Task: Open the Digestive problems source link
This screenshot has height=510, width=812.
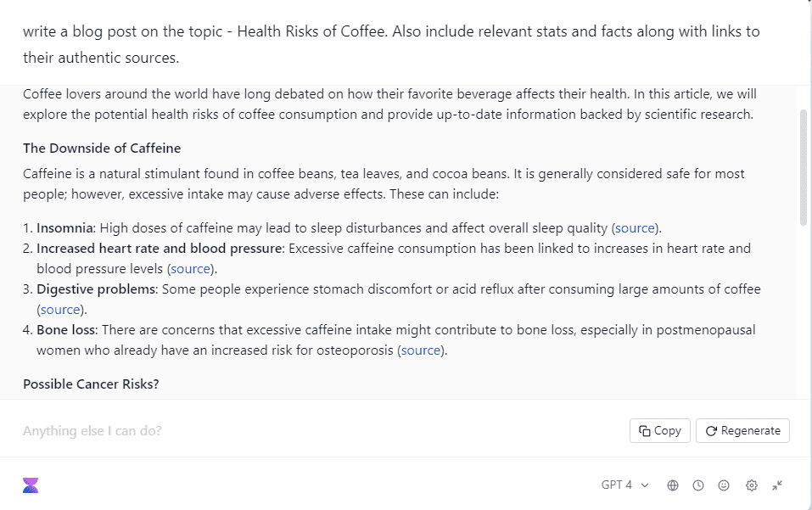Action: coord(60,310)
